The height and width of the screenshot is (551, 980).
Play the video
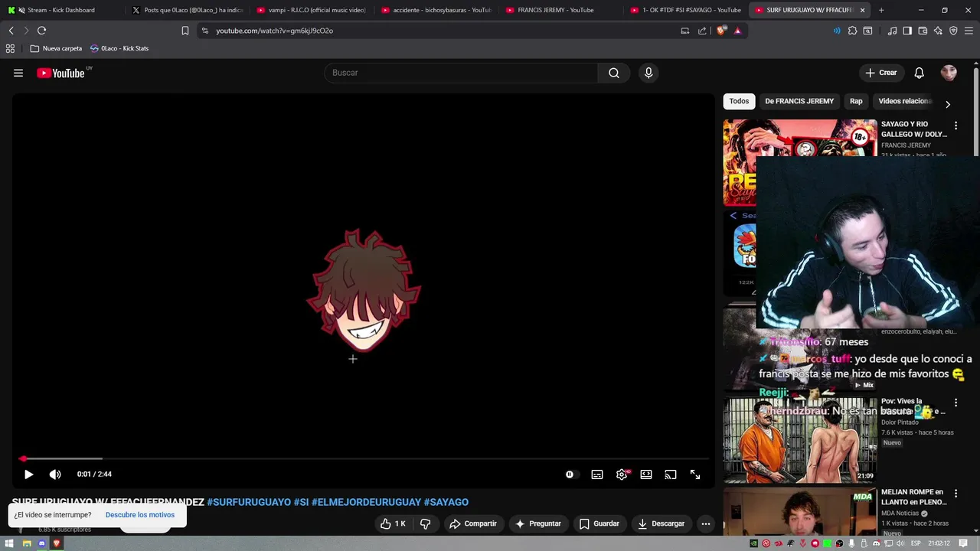(x=28, y=474)
